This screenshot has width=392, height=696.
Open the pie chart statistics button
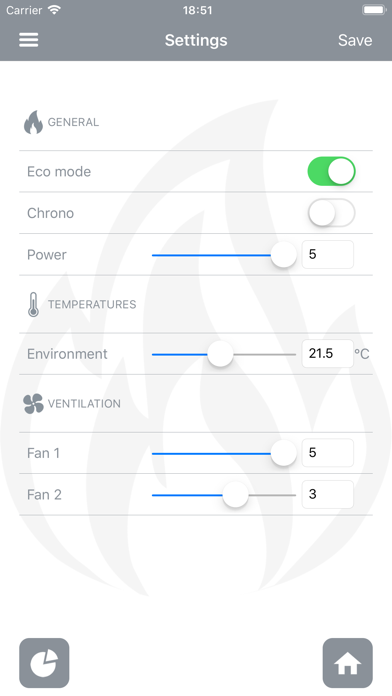(44, 663)
